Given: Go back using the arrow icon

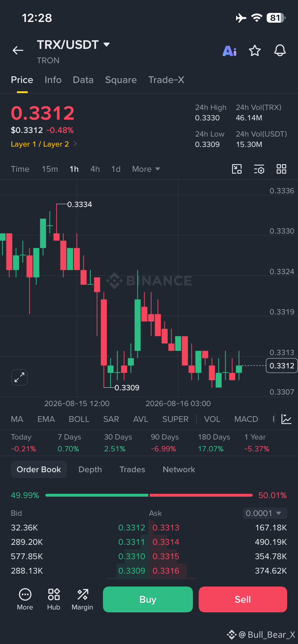Looking at the screenshot, I should click(18, 51).
